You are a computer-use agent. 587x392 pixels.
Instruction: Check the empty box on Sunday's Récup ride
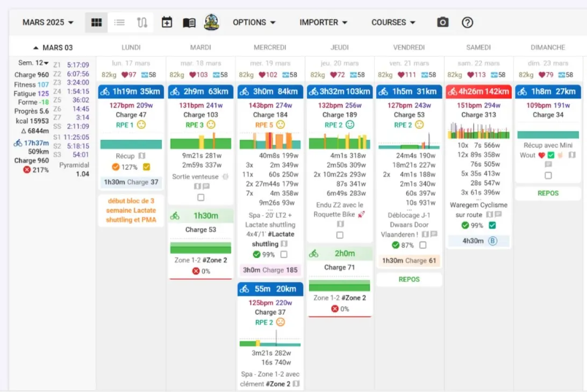click(548, 175)
